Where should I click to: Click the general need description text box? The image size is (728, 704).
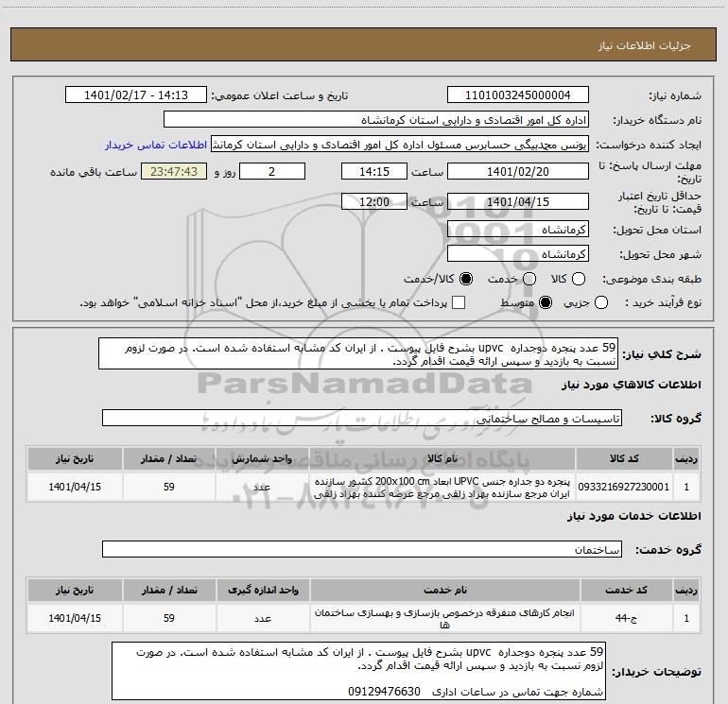358,354
